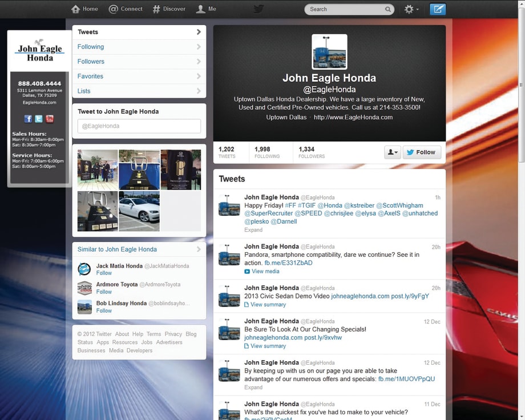Click in the Tweet to John Eagle Honda field
The image size is (525, 420).
pos(139,126)
